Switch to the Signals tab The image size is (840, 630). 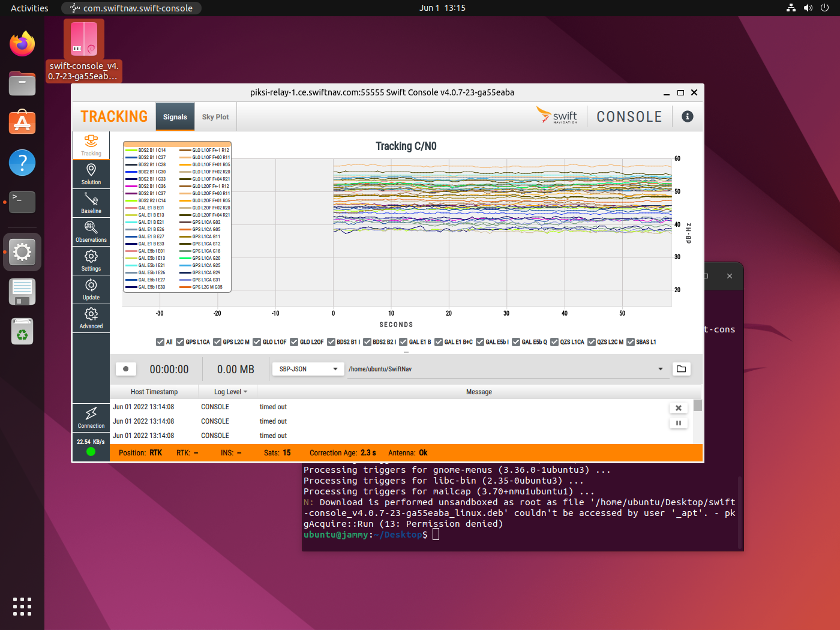point(175,117)
